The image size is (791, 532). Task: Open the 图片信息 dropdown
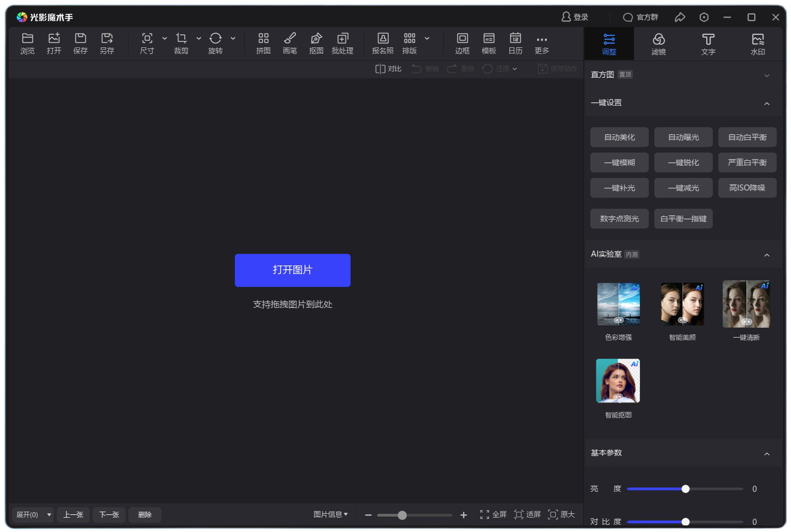click(331, 514)
